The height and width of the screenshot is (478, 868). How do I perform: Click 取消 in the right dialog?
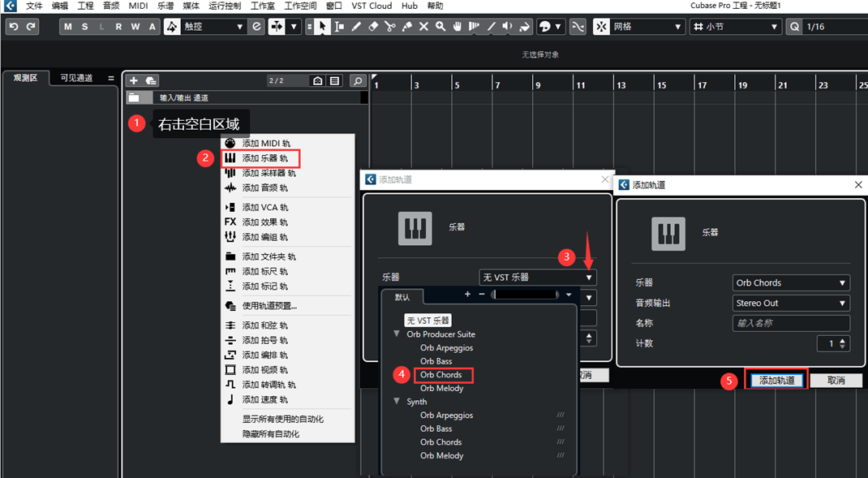point(836,380)
